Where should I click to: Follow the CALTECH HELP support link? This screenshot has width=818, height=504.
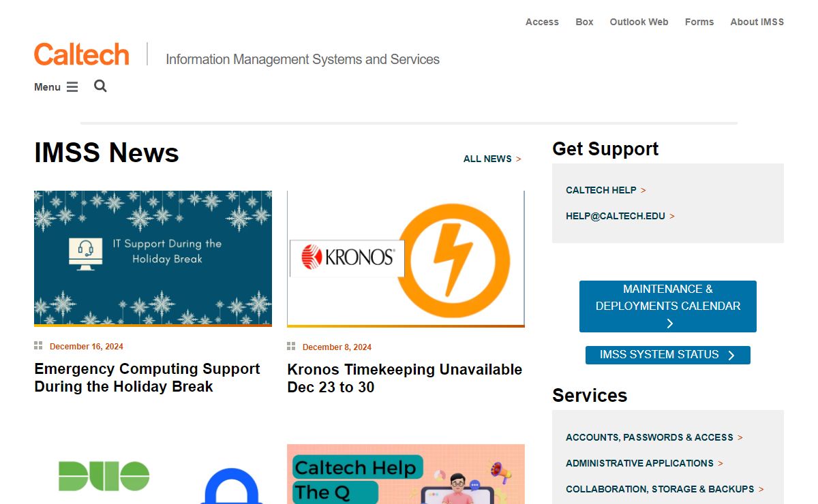(605, 190)
